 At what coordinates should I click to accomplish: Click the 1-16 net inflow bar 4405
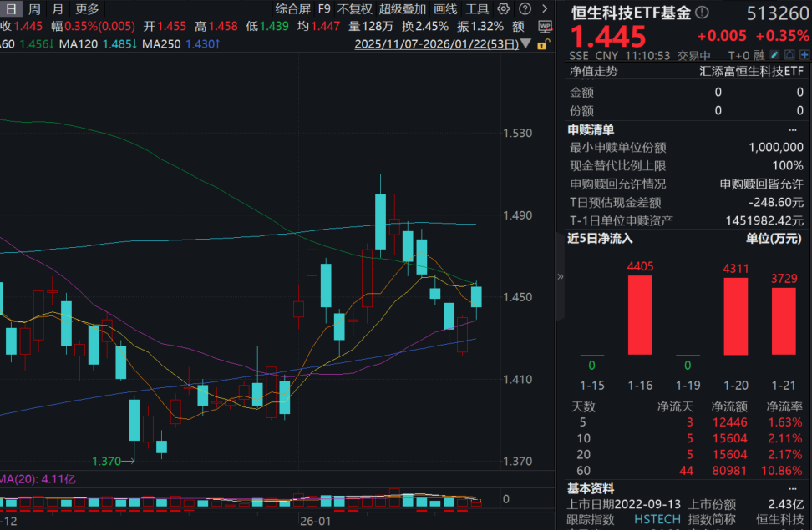coord(640,315)
